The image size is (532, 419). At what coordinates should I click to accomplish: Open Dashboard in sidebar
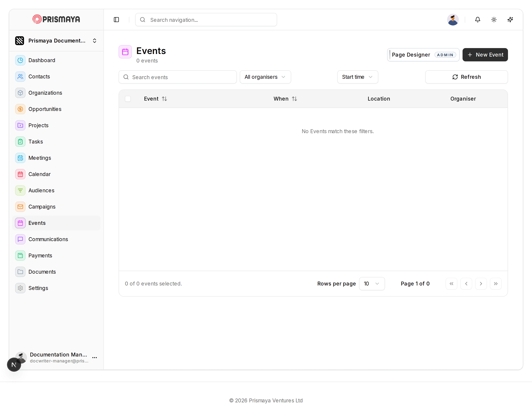click(56, 60)
